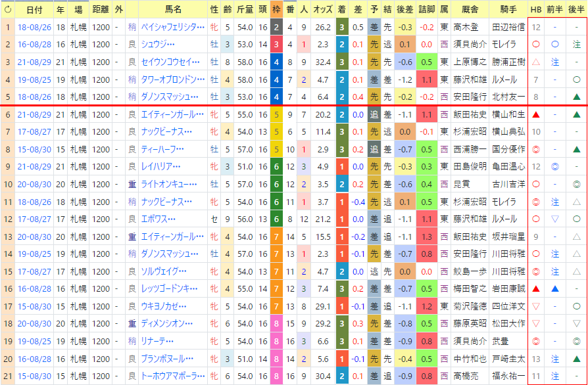Open the 15-08/30 date link in row 8

[x=34, y=149]
